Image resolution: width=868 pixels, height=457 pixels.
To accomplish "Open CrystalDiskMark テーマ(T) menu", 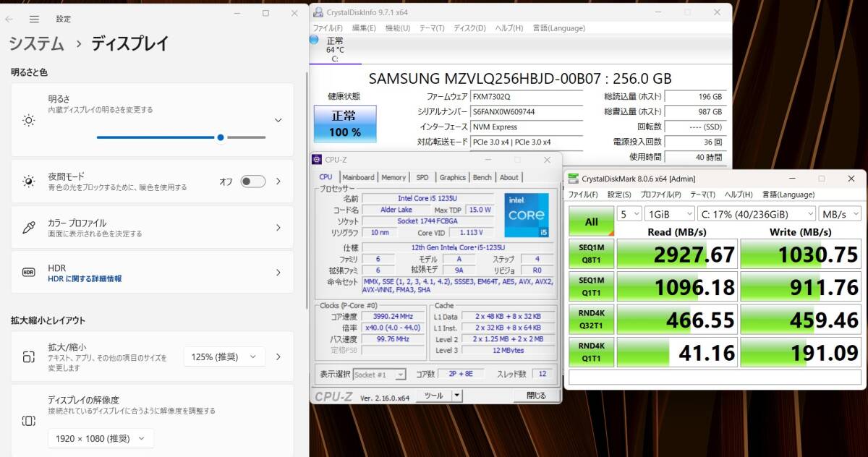I will tap(703, 195).
